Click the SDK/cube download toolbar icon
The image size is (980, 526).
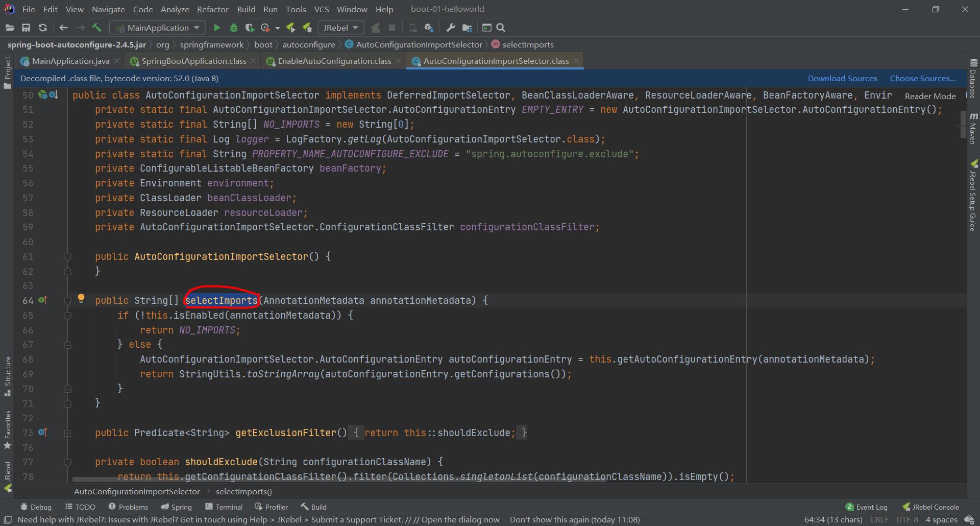(x=429, y=28)
